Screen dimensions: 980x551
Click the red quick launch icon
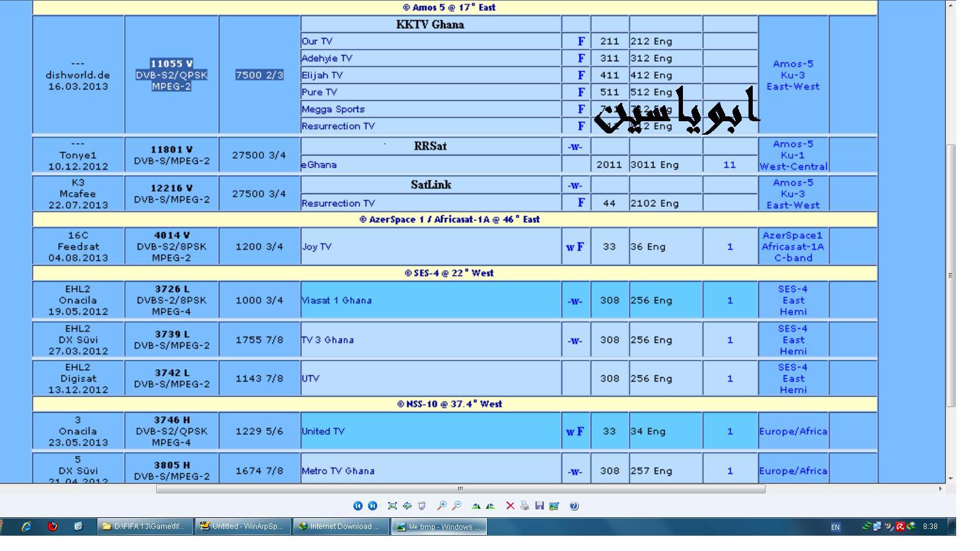point(53,526)
